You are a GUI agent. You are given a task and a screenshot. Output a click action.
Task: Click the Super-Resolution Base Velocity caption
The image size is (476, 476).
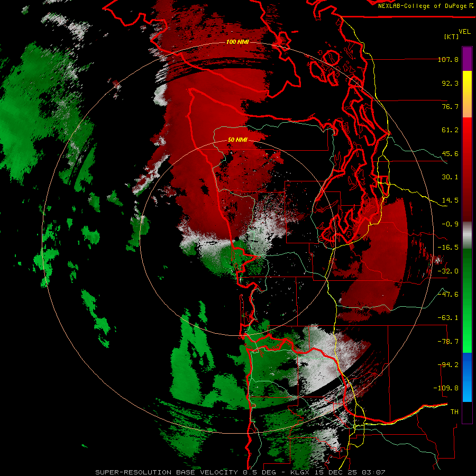pyautogui.click(x=240, y=472)
